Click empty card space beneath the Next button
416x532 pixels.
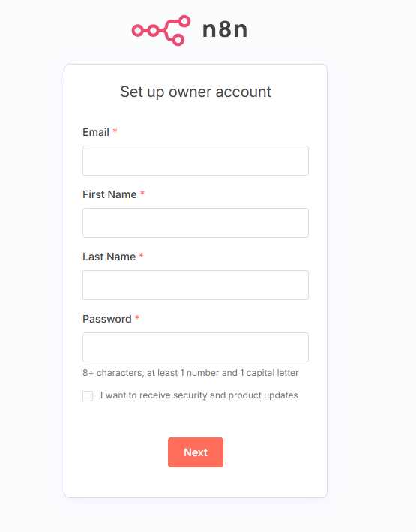tap(196, 482)
